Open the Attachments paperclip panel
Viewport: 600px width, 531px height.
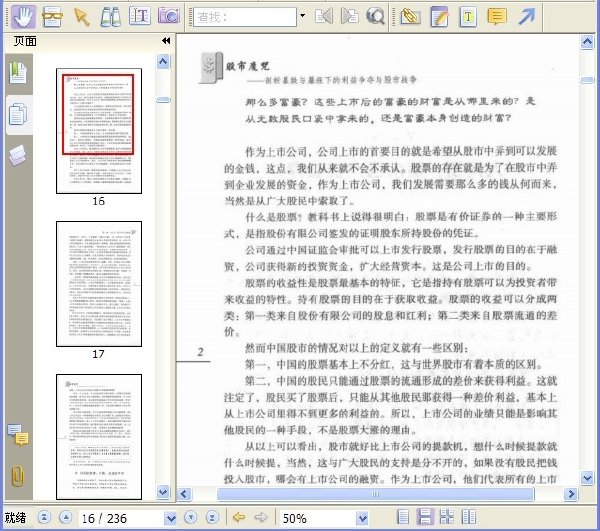(x=18, y=476)
